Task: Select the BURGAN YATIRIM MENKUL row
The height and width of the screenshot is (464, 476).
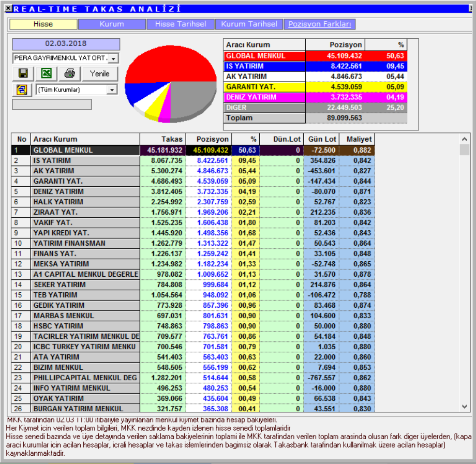Action: point(193,408)
